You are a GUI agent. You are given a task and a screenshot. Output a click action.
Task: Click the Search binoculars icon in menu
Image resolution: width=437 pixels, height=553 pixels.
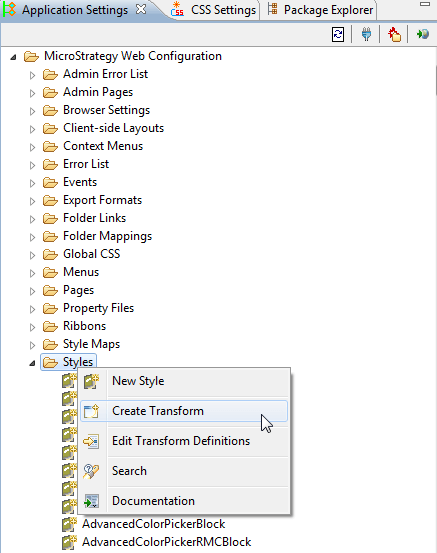tap(91, 471)
